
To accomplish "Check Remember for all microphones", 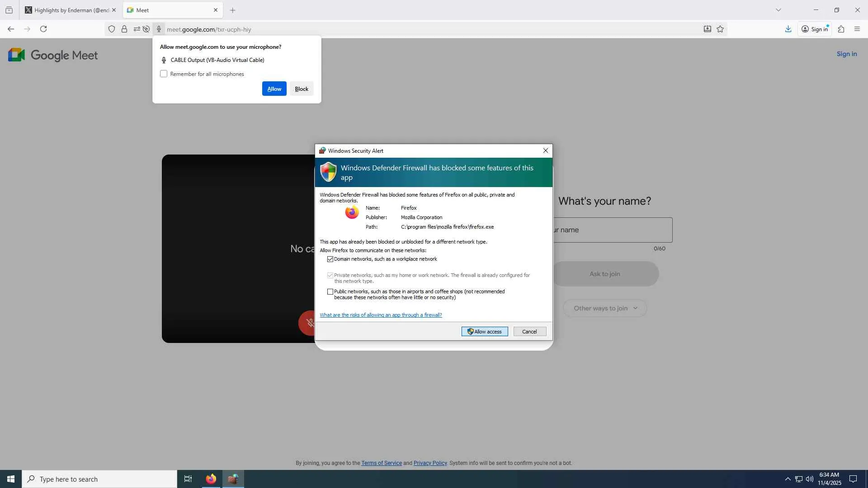I will click(x=164, y=74).
